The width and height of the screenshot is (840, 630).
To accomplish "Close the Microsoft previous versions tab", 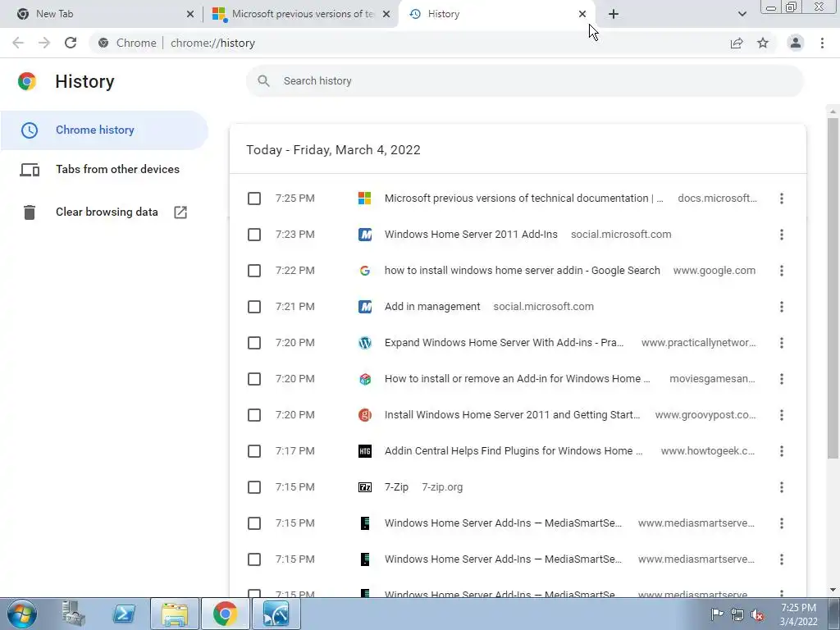I will point(386,14).
